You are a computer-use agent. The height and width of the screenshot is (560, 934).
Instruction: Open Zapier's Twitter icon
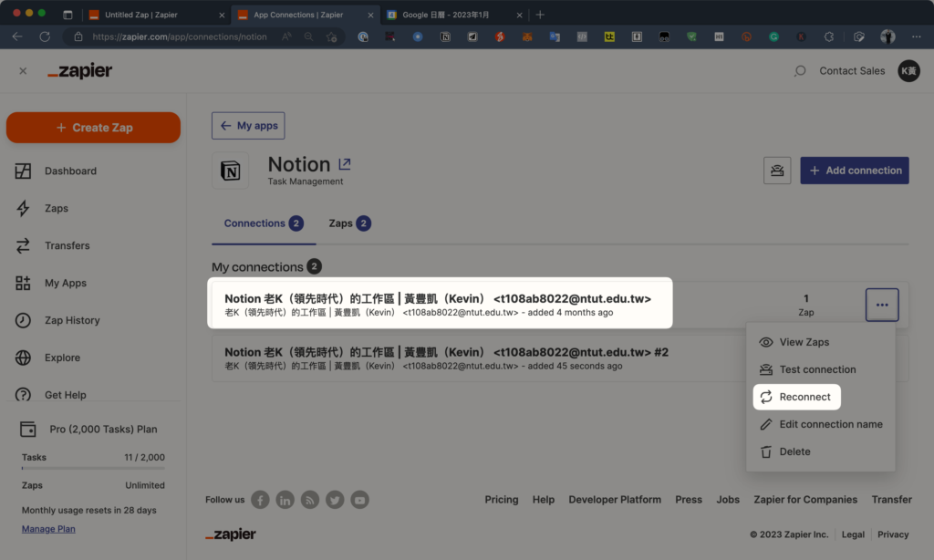(335, 500)
